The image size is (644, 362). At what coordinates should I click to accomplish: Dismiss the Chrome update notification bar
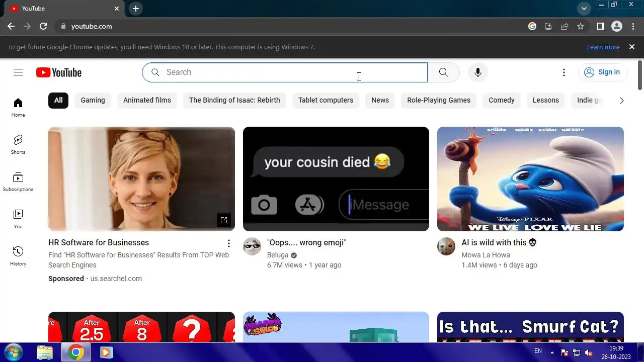point(632,47)
